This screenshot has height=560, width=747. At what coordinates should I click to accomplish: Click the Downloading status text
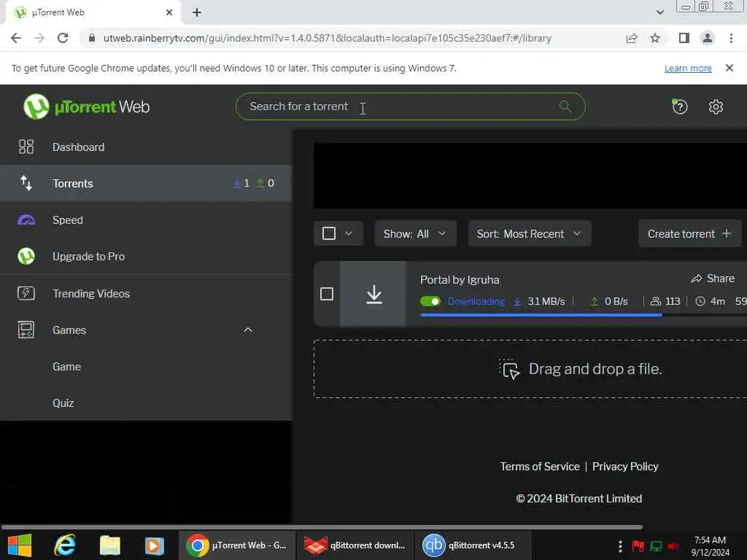476,301
